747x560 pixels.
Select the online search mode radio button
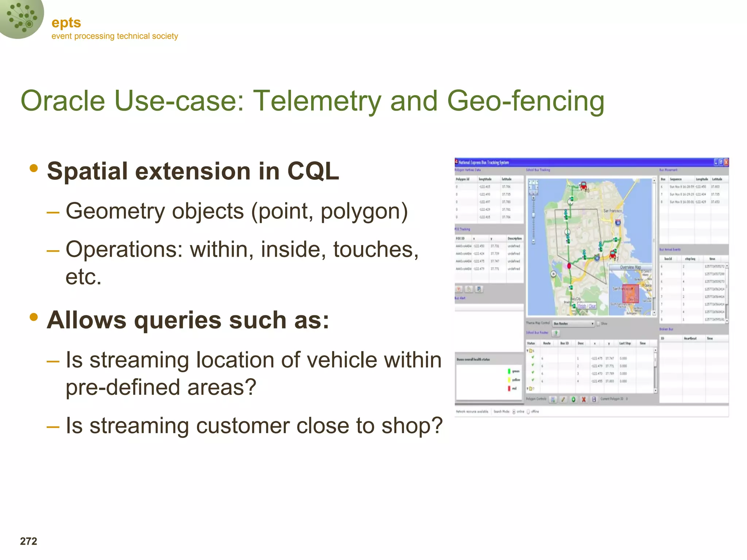click(x=514, y=412)
